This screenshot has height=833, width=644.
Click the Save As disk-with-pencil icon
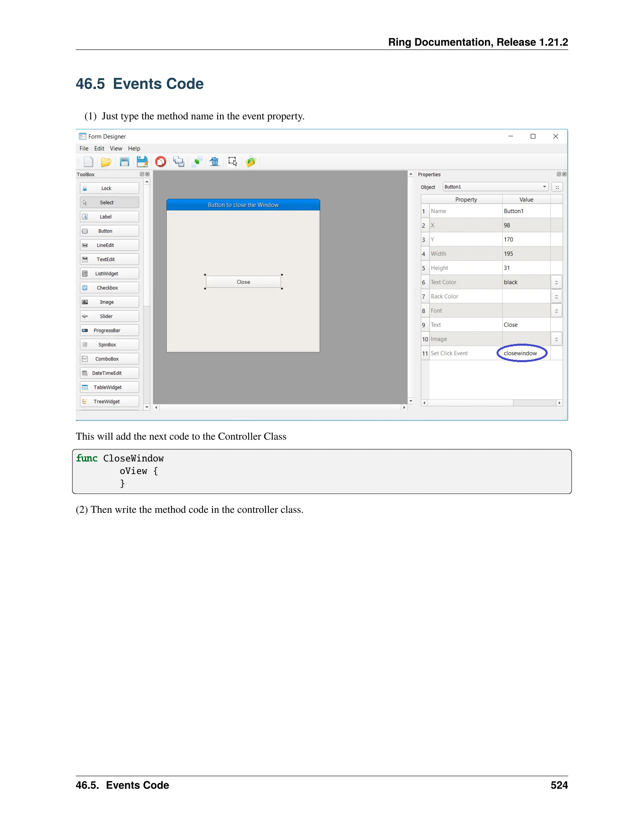pyautogui.click(x=142, y=162)
